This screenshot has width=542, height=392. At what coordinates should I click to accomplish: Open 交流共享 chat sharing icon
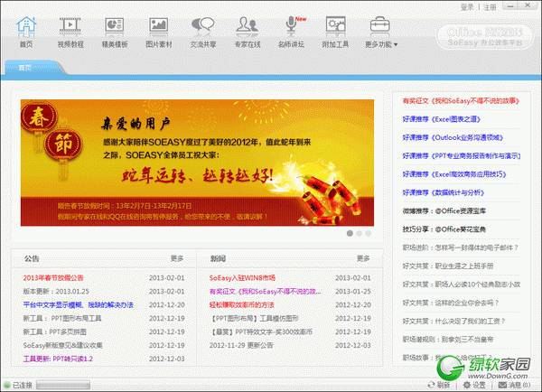(x=203, y=32)
